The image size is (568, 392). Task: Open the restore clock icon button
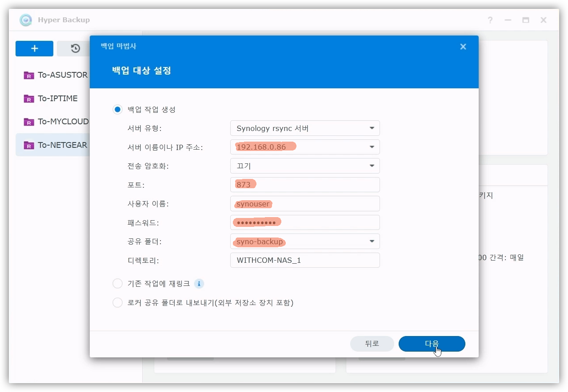(x=75, y=49)
